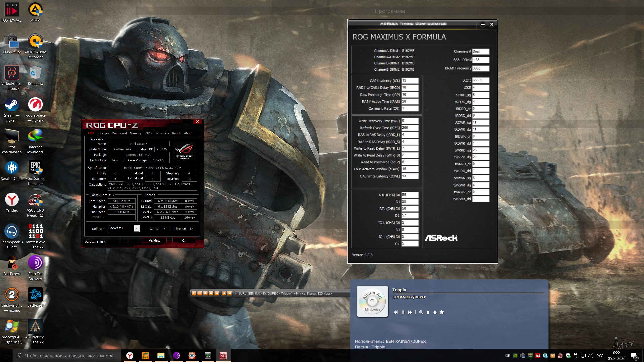Click the orange play button in AIMP toolbar

(x=194, y=293)
